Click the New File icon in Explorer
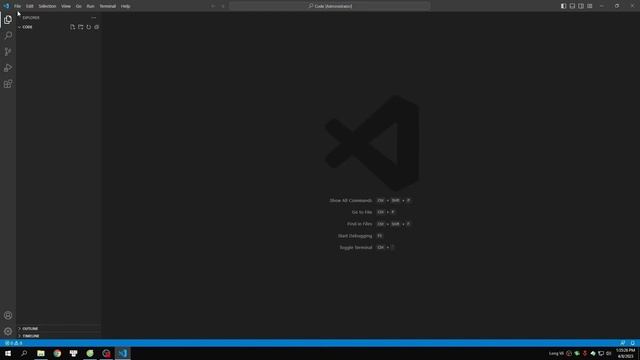The height and width of the screenshot is (360, 640). point(72,27)
